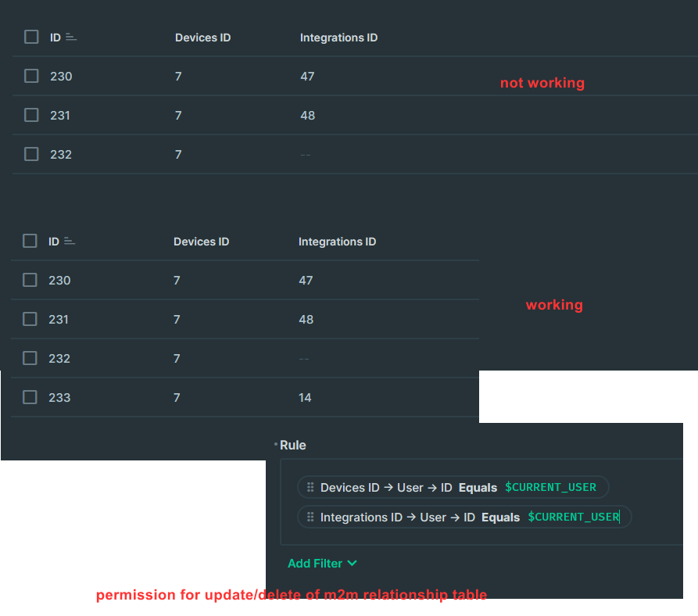Image resolution: width=698 pixels, height=616 pixels.
Task: Click Devices ID value 7 for row 230 in the top table
Action: [x=178, y=77]
